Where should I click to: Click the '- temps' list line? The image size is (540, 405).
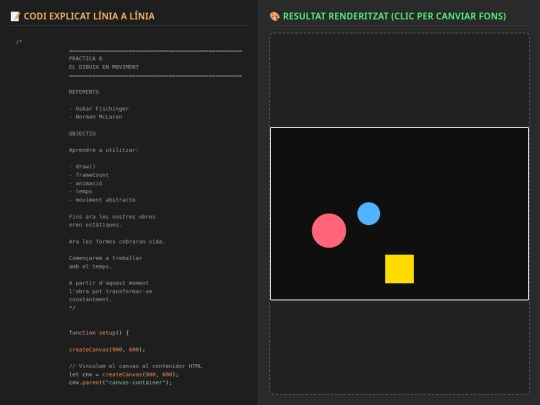(x=80, y=191)
